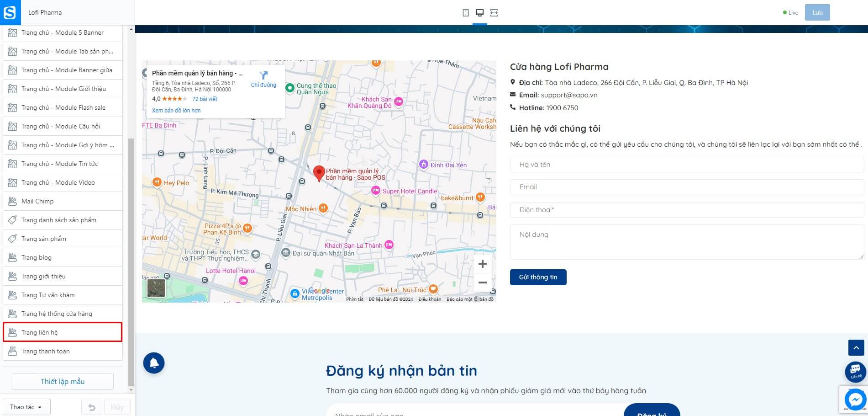Switch to full-width preview icon

coord(494,13)
